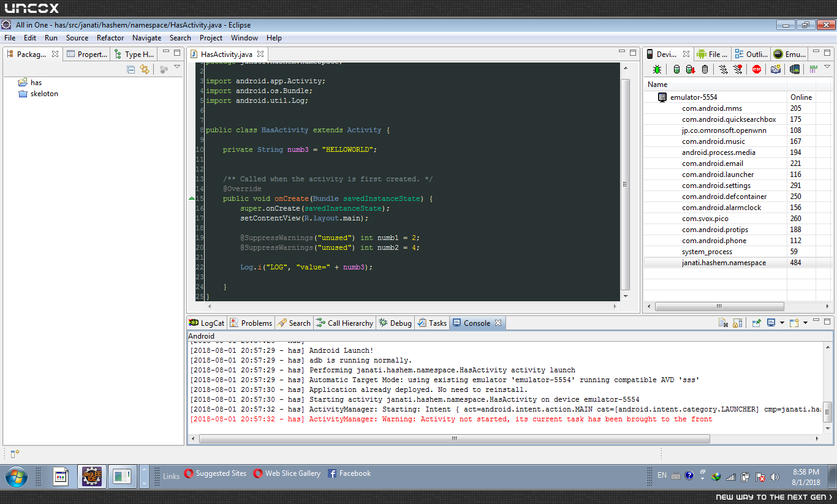Click the red Stop Process icon
This screenshot has width=837, height=504.
pos(757,69)
